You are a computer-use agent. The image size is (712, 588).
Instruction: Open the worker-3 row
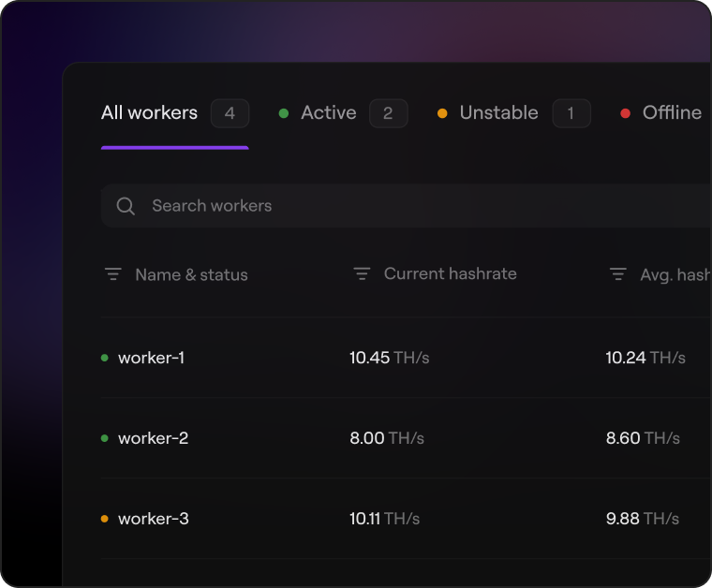(406, 518)
